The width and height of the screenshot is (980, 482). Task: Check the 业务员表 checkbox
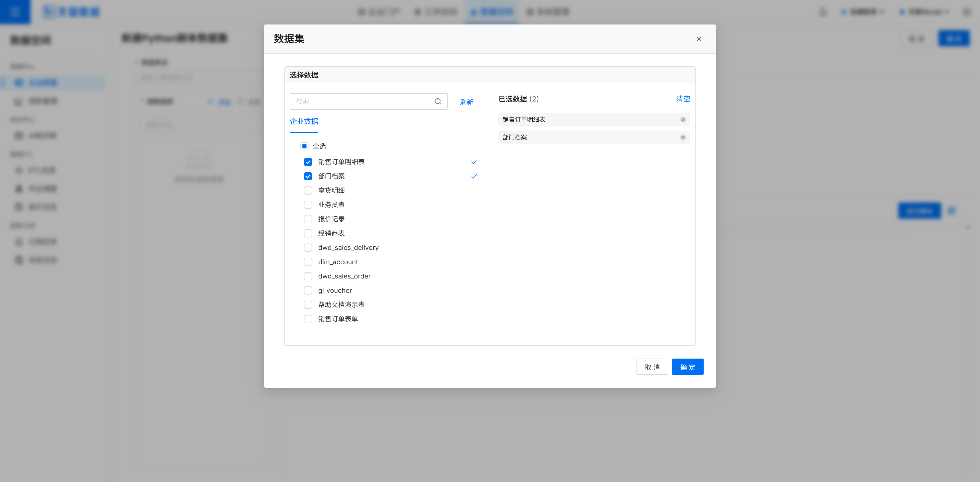pyautogui.click(x=308, y=205)
